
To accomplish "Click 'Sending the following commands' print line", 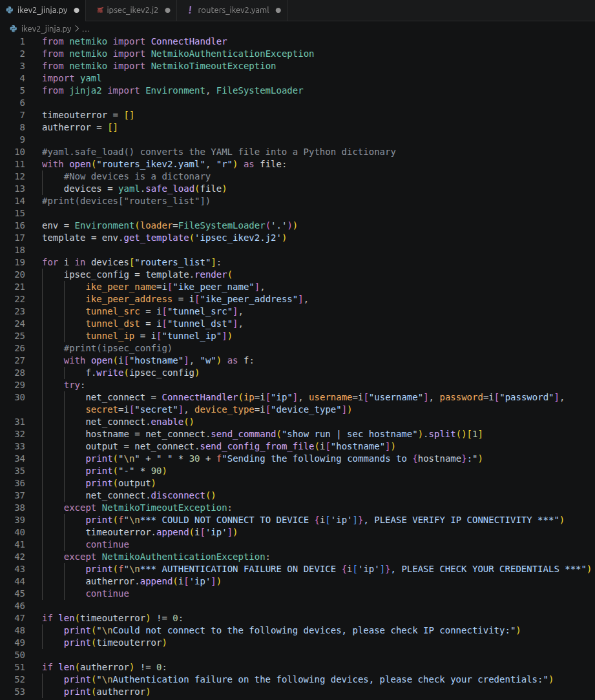I will pyautogui.click(x=284, y=459).
